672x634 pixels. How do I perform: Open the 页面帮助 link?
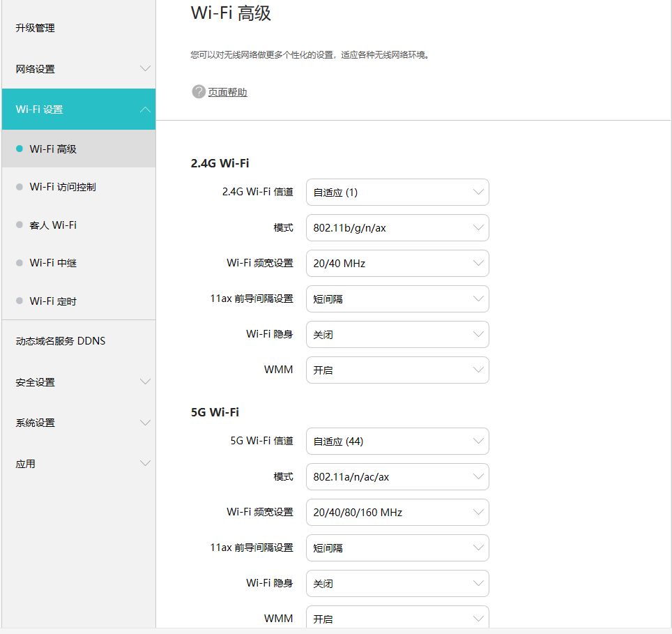227,92
